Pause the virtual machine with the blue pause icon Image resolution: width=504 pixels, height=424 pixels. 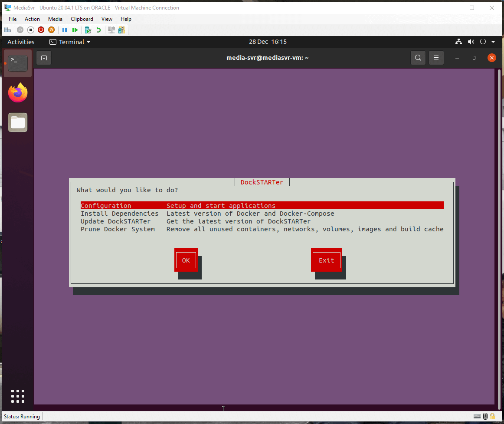tap(65, 30)
